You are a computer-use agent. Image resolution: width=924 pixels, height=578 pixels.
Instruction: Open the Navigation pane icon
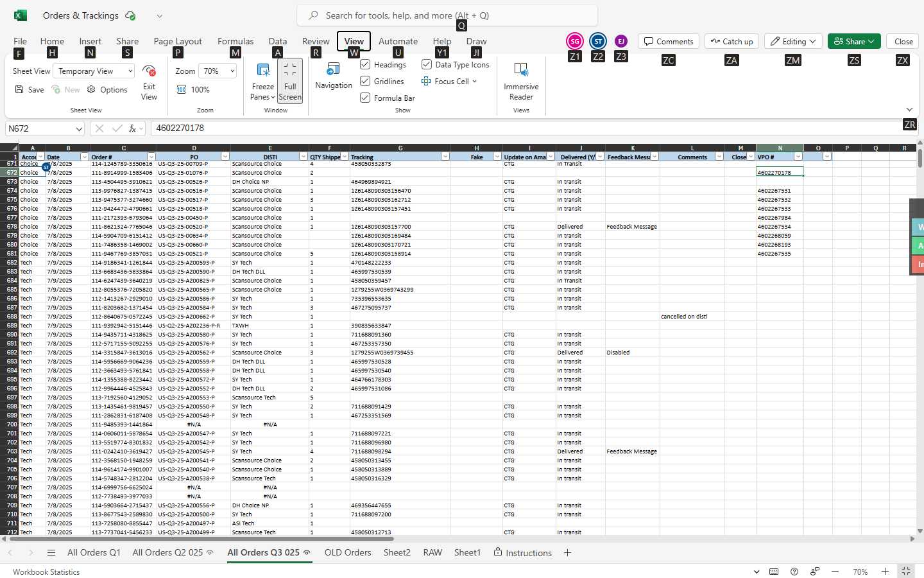[x=333, y=69]
